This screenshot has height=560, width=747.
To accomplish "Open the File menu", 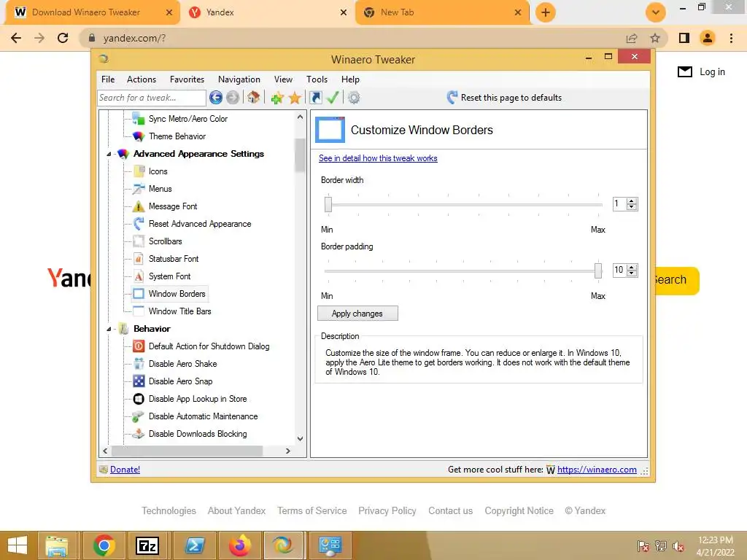I will click(108, 79).
